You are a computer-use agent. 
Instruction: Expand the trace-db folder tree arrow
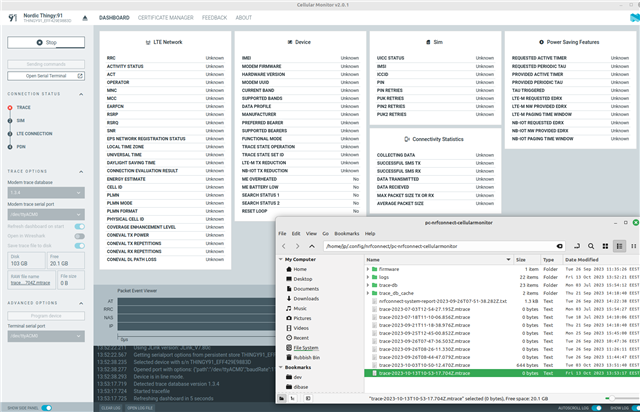pyautogui.click(x=368, y=285)
